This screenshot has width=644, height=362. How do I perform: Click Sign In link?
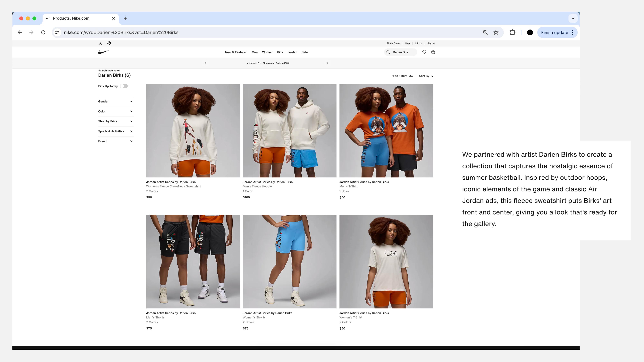pyautogui.click(x=431, y=43)
